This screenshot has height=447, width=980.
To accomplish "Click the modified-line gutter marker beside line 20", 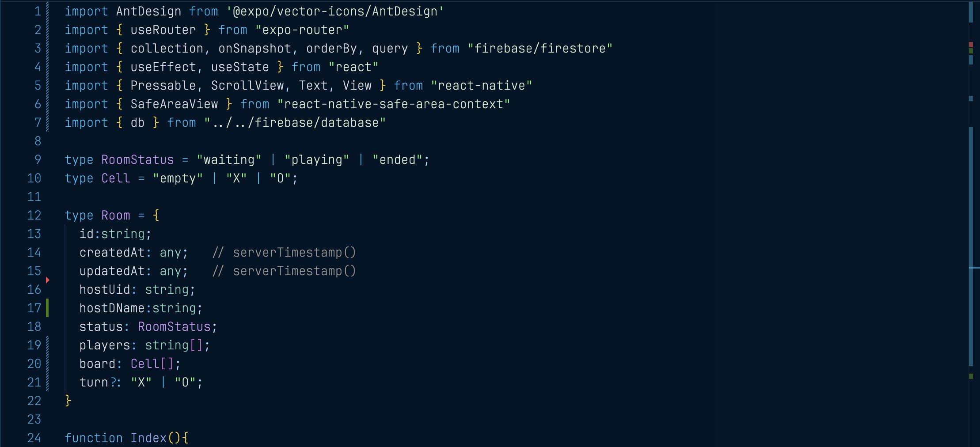I will tap(47, 364).
